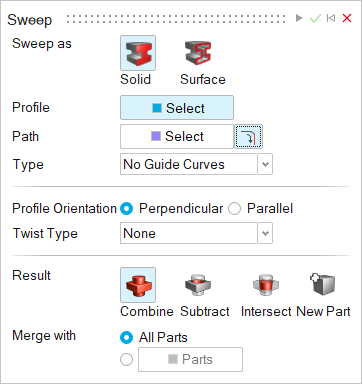Click the Path Select button

pyautogui.click(x=177, y=136)
